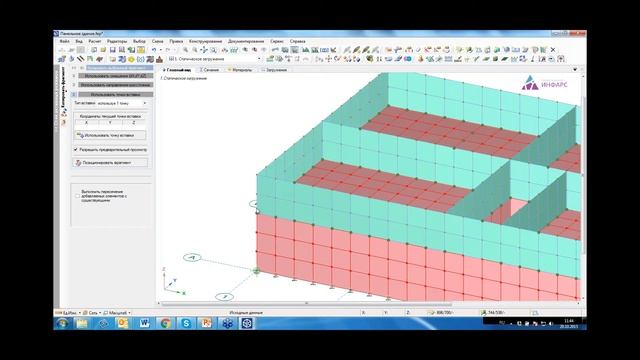
Task: Open the Схема menu
Action: coord(158,41)
